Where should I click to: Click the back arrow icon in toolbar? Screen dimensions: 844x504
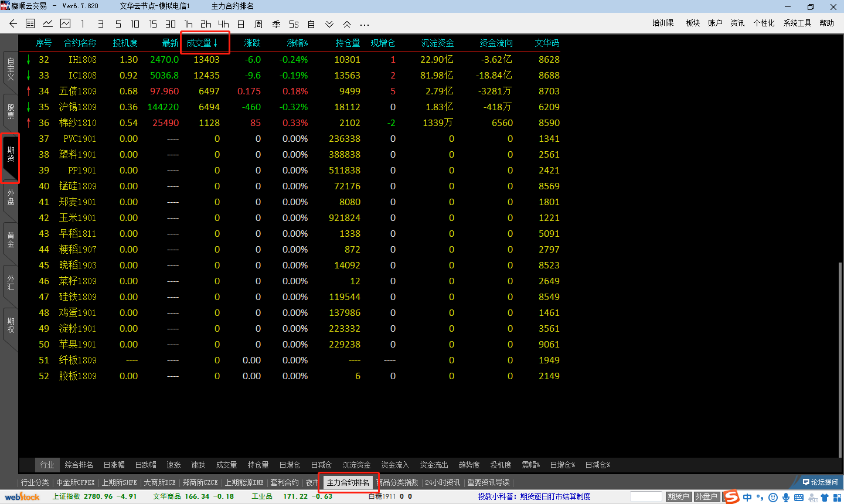pos(13,24)
